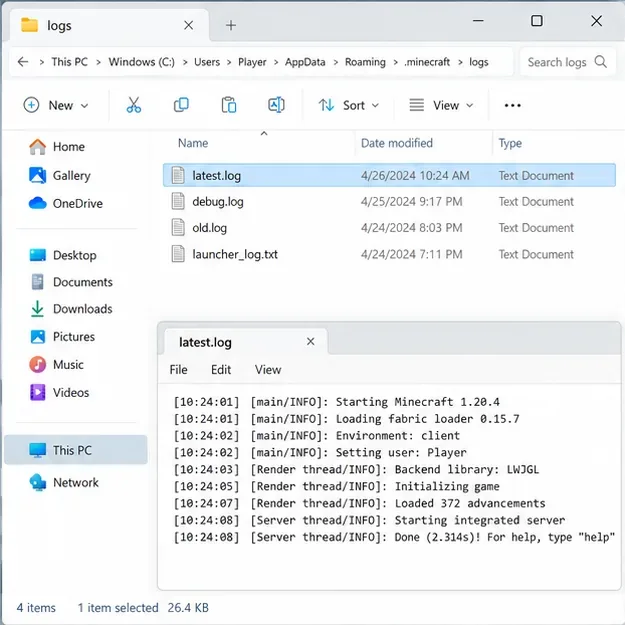Click the This PC monitor icon
The width and height of the screenshot is (625, 625).
click(x=38, y=450)
